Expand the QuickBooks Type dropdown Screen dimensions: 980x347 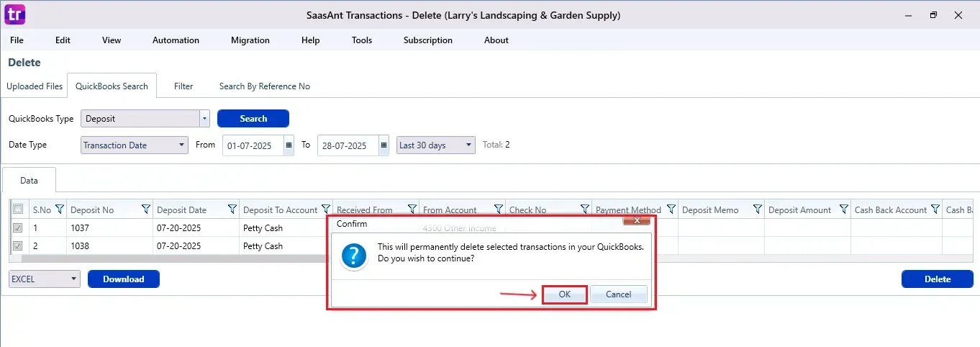204,119
